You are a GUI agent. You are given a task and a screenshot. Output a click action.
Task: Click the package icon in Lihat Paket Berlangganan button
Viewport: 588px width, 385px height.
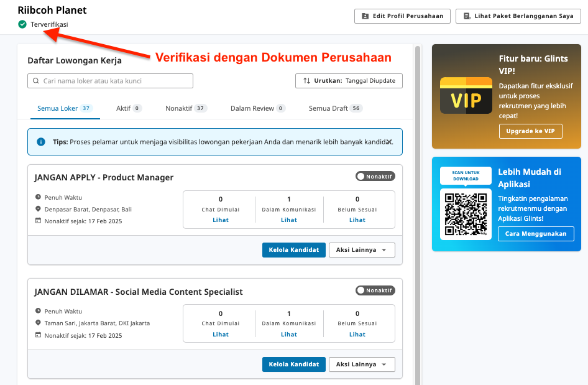tap(467, 16)
